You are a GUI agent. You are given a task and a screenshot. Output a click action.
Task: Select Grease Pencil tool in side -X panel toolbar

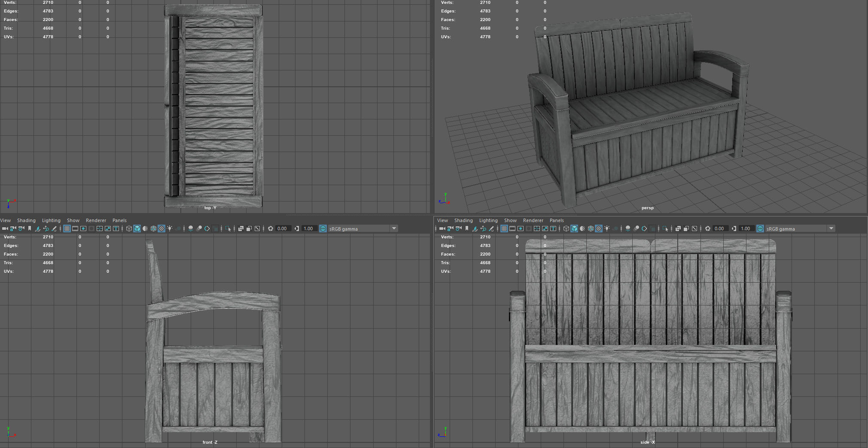[491, 229]
